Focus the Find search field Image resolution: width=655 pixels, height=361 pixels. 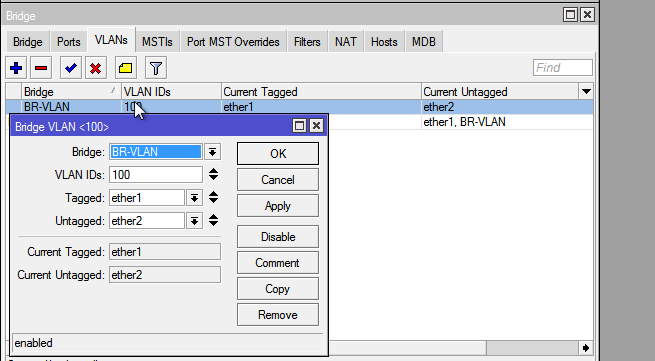[563, 68]
